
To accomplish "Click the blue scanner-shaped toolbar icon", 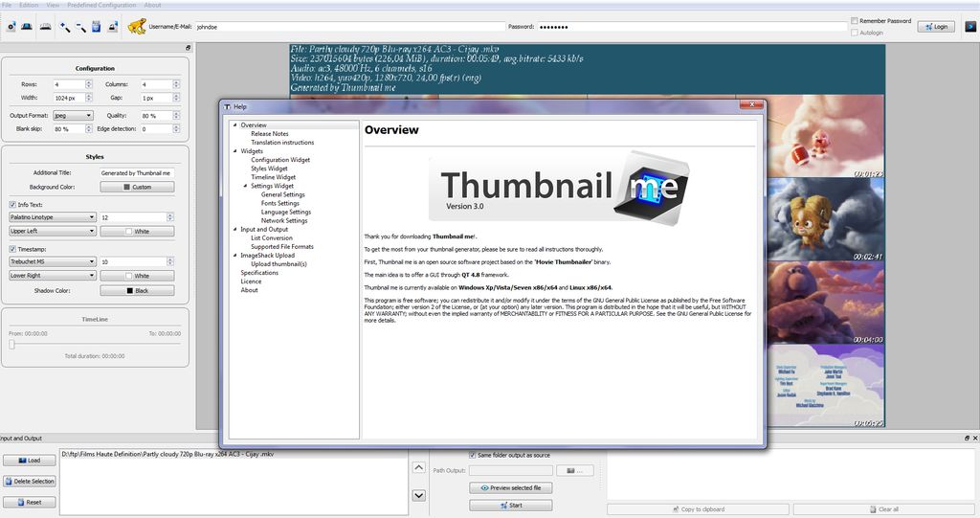I will click(27, 27).
